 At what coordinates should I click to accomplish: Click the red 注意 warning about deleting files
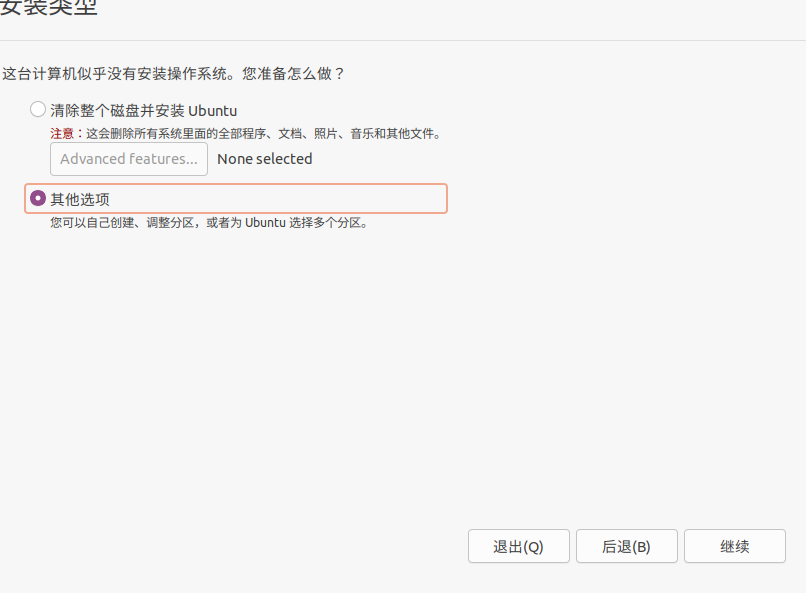point(246,134)
